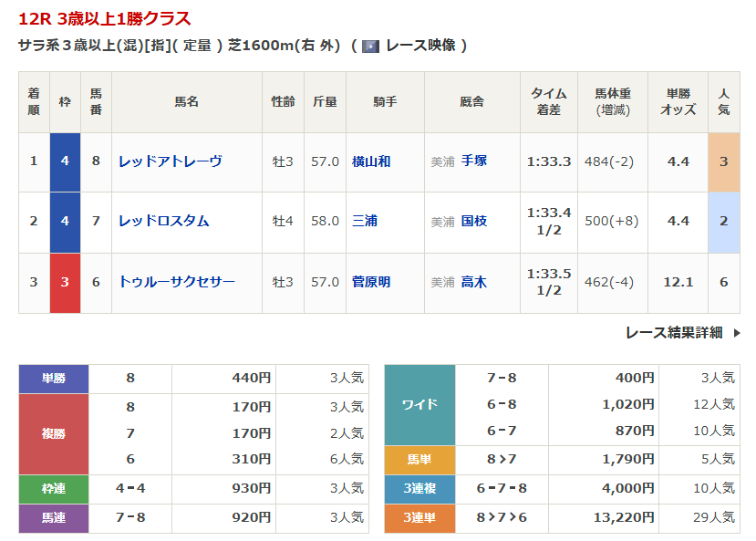This screenshot has height=541, width=756.
Task: Click the ワイド payout label
Action: pos(419,404)
